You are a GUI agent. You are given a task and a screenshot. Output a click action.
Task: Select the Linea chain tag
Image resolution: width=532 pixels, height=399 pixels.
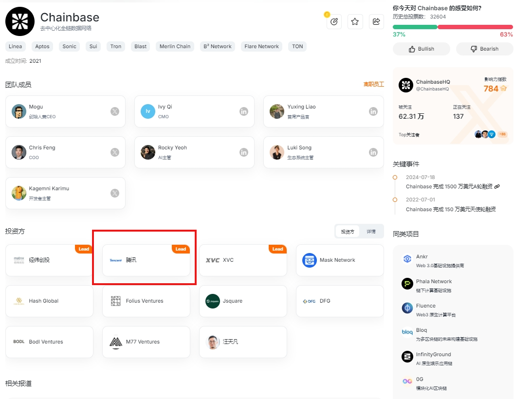coord(15,47)
